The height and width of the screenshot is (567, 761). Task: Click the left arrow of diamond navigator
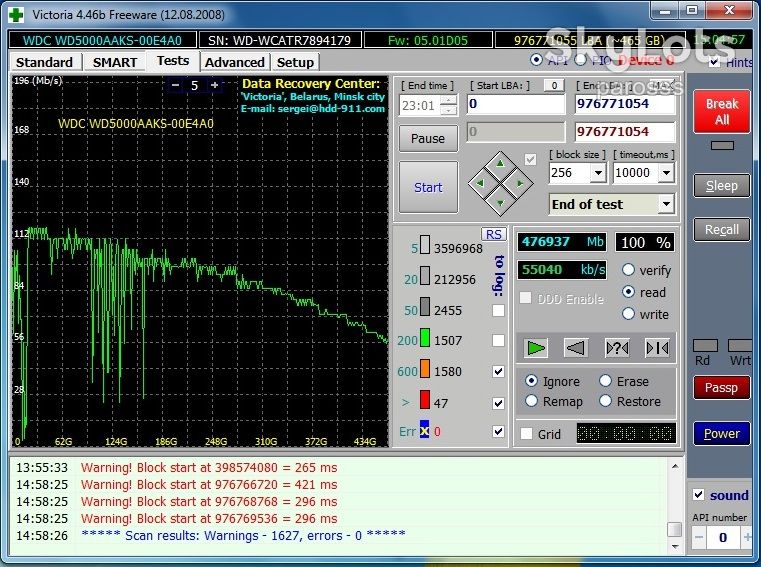[480, 183]
